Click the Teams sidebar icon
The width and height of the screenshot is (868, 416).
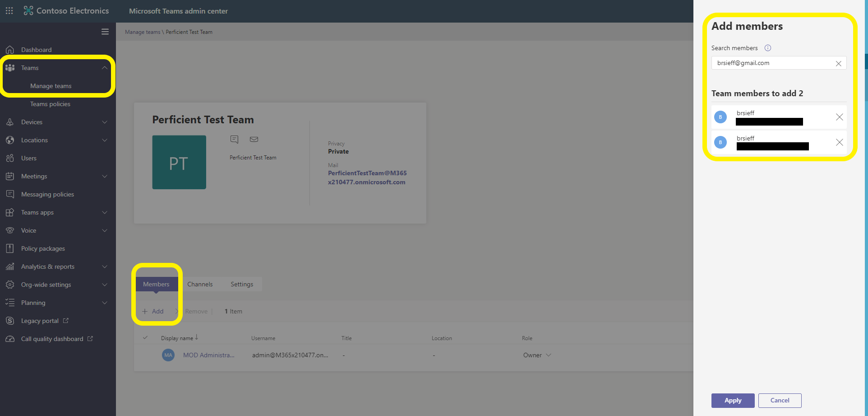point(10,68)
